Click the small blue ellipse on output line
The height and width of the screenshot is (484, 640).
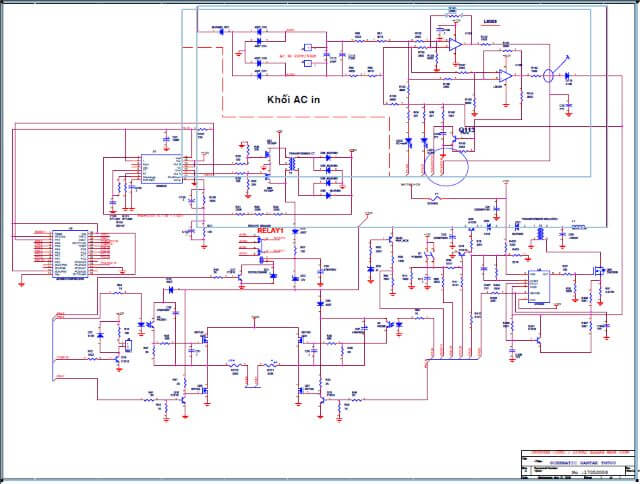click(548, 76)
